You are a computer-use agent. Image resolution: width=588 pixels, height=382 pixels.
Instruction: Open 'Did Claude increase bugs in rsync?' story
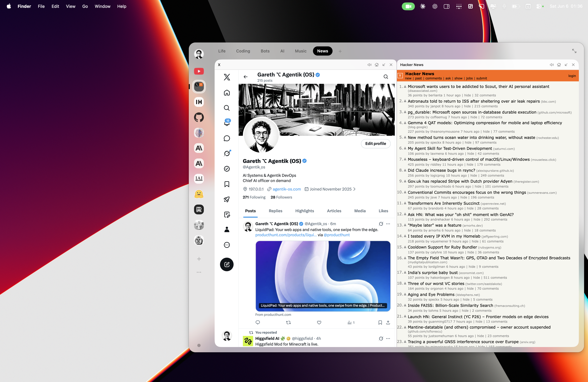tap(441, 170)
